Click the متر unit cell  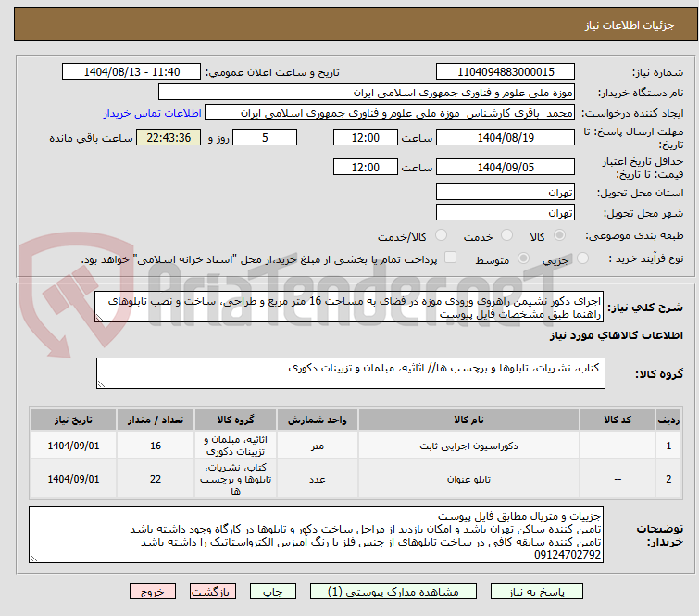tap(317, 446)
